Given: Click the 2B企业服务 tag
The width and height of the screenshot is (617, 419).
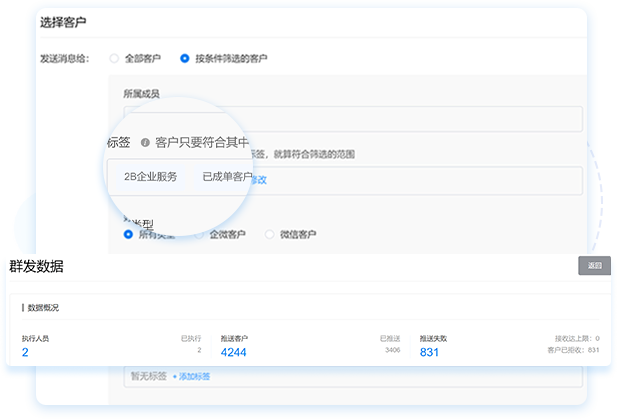Looking at the screenshot, I should click(x=150, y=177).
